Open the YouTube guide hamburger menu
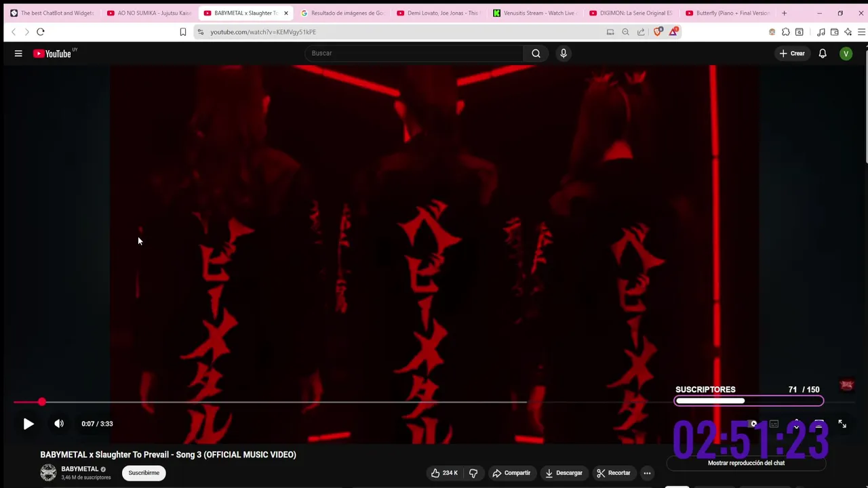 tap(18, 54)
